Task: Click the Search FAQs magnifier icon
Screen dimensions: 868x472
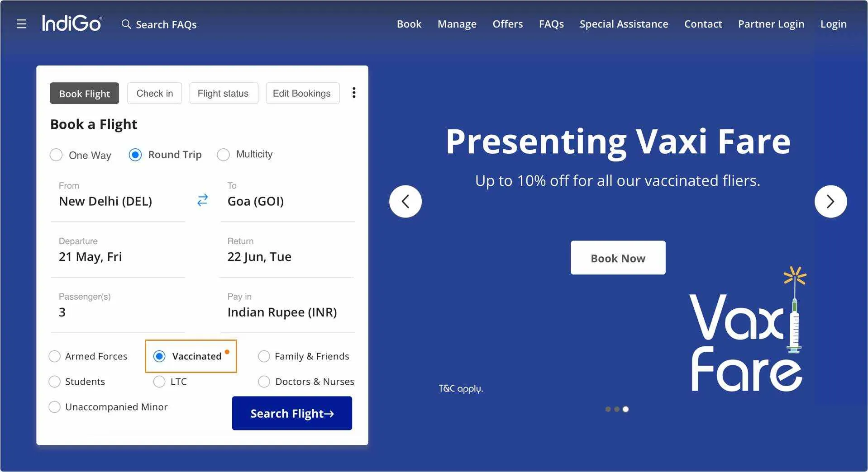Action: 126,24
